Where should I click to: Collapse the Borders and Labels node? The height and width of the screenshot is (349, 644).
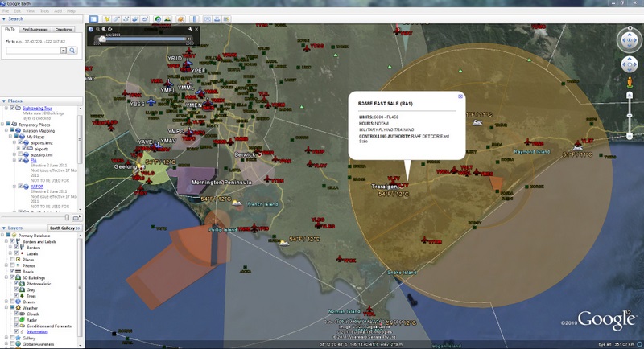click(6, 241)
